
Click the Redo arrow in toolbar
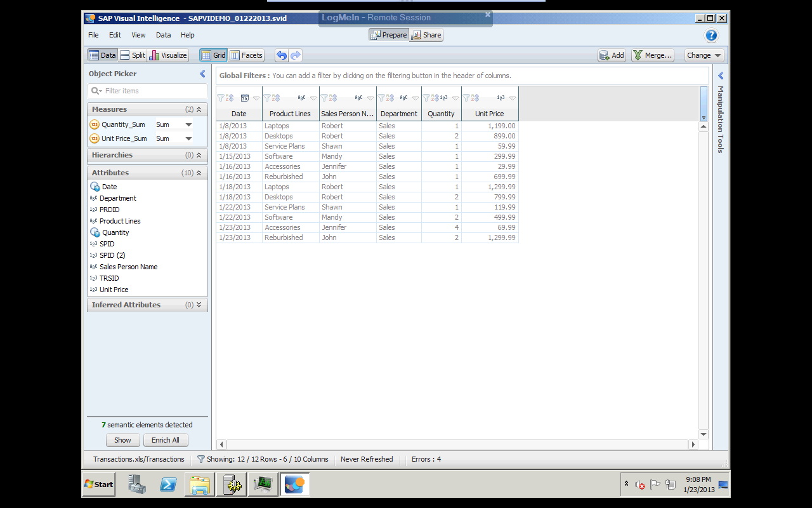(x=295, y=55)
